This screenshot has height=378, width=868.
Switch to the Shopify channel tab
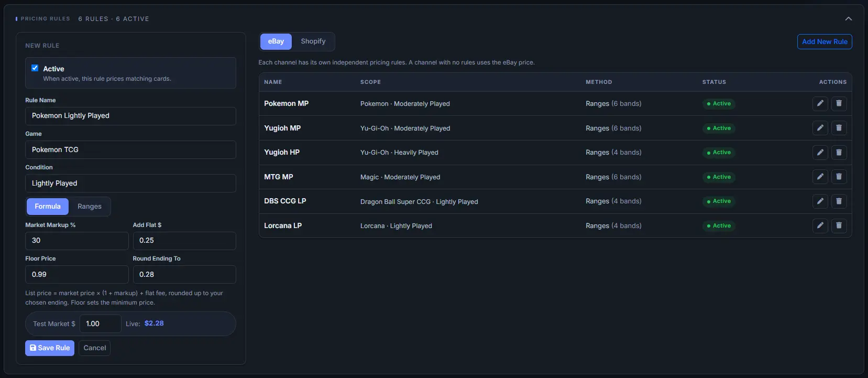click(x=313, y=41)
